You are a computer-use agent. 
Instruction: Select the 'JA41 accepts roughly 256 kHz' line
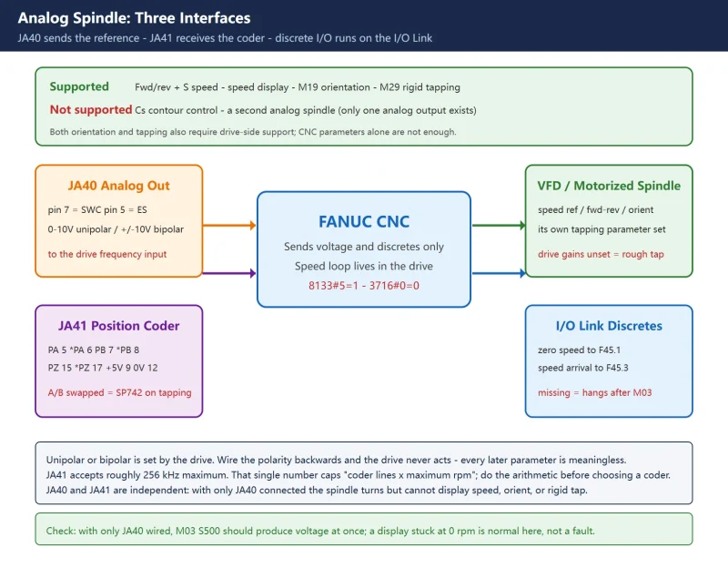pyautogui.click(x=358, y=475)
